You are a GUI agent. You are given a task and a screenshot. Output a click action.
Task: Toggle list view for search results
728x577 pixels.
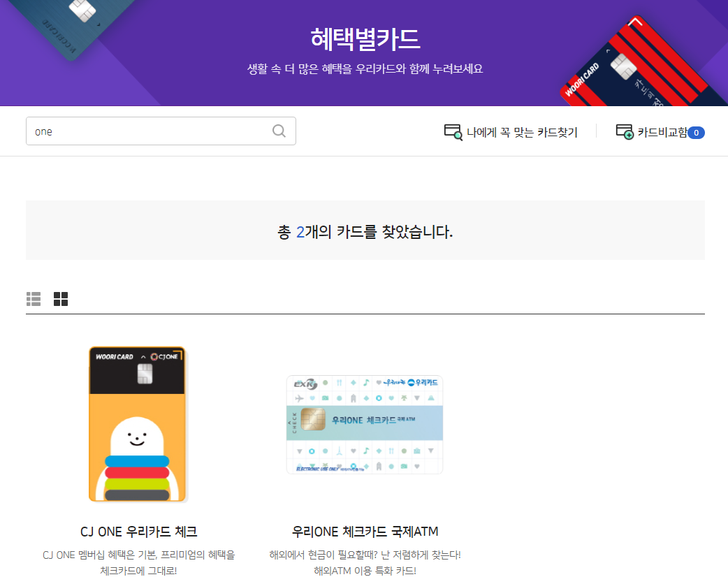(x=33, y=298)
